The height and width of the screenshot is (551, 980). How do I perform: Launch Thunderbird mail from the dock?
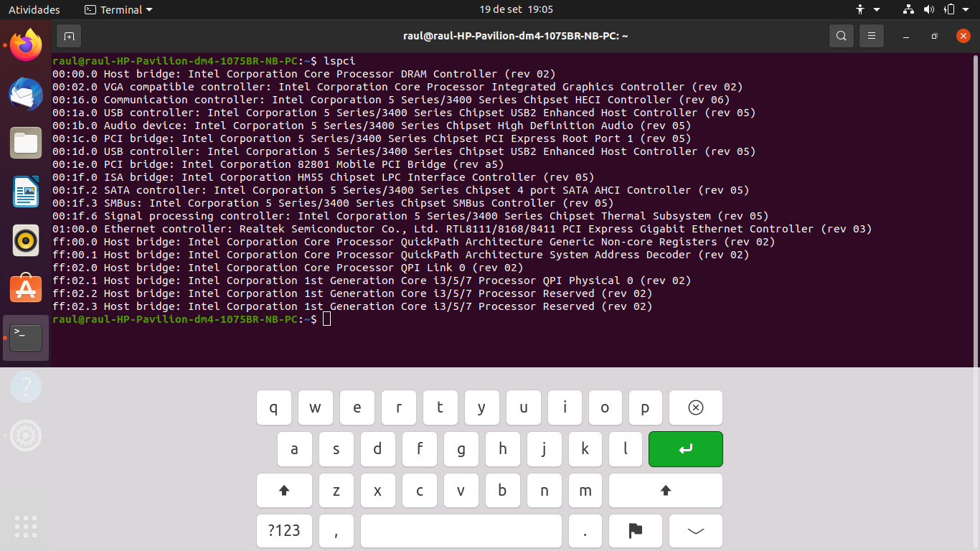[26, 94]
